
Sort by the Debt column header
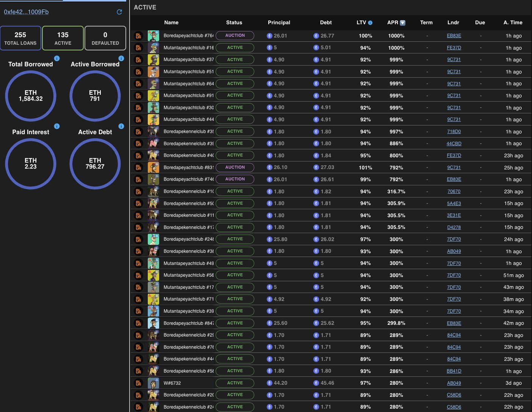[x=326, y=23]
